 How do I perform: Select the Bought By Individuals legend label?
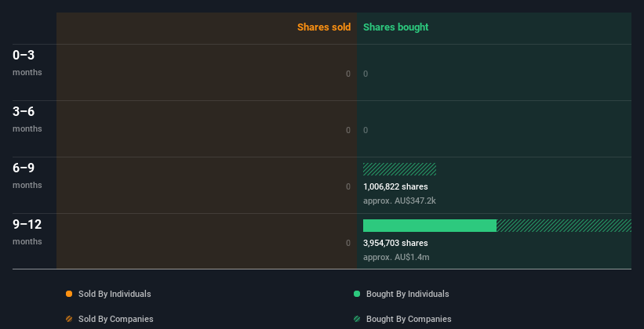pos(407,294)
